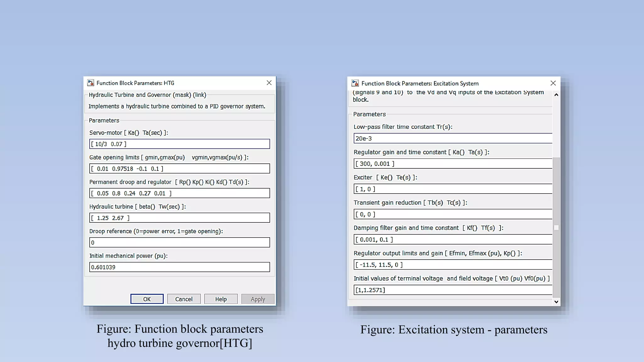Focus the Exciter Ke Te field
The width and height of the screenshot is (644, 362).
(453, 189)
